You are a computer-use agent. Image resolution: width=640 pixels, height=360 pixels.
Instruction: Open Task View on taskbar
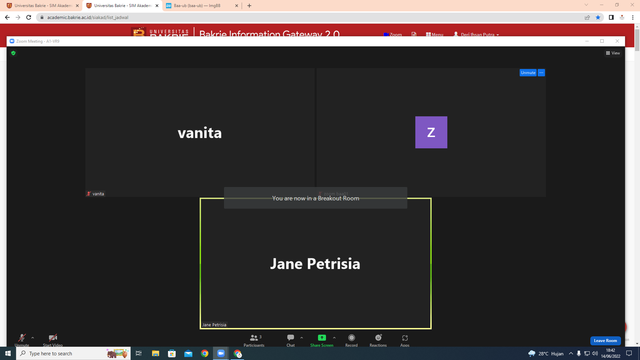pos(139,353)
